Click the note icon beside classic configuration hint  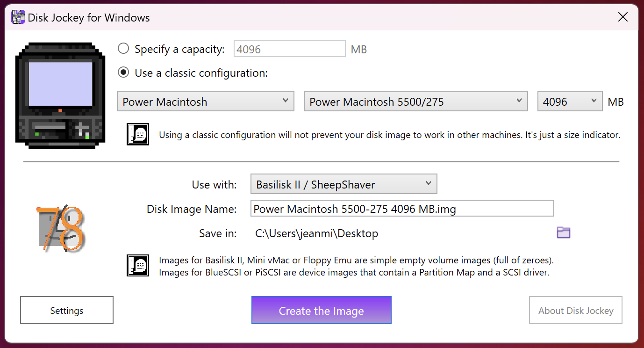[x=137, y=134]
